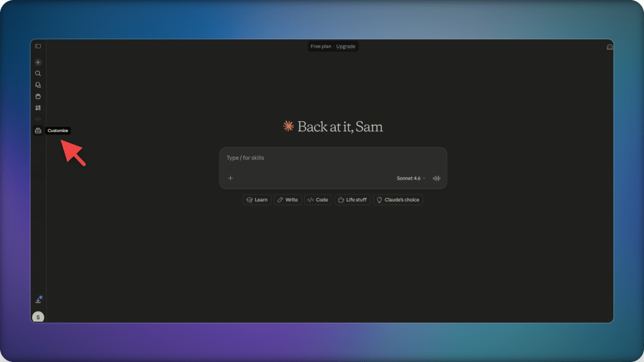Select the Write suggestion chip
Image resolution: width=644 pixels, height=362 pixels.
pyautogui.click(x=287, y=200)
